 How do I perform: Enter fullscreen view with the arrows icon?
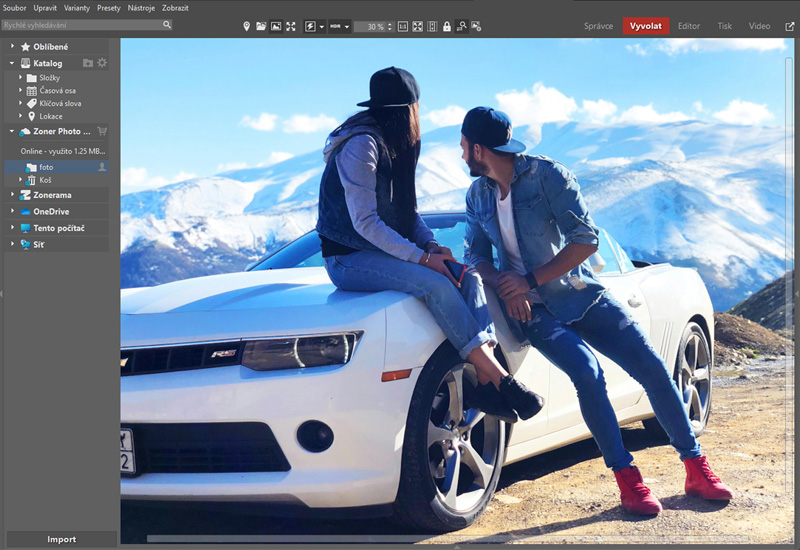coord(290,26)
